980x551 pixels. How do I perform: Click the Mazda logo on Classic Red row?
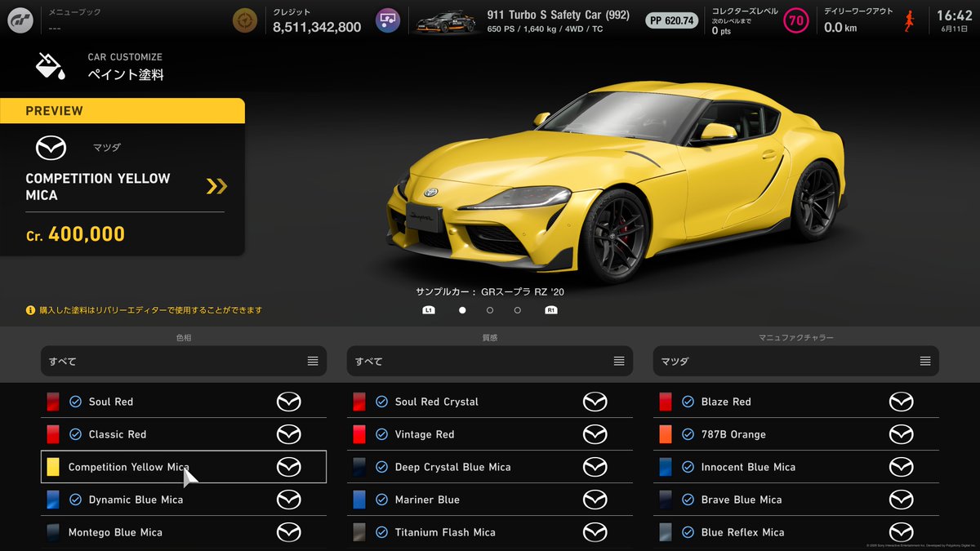288,434
